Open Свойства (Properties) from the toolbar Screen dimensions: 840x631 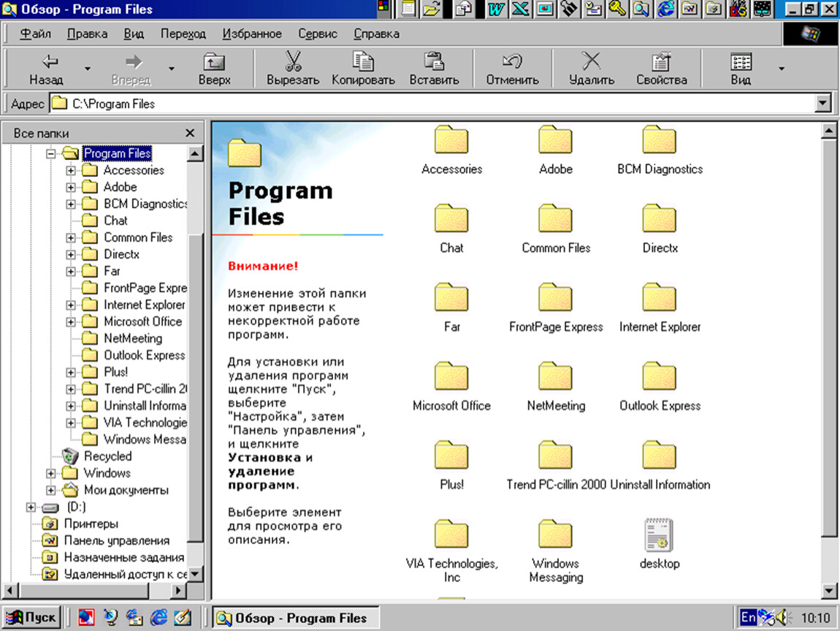[662, 69]
